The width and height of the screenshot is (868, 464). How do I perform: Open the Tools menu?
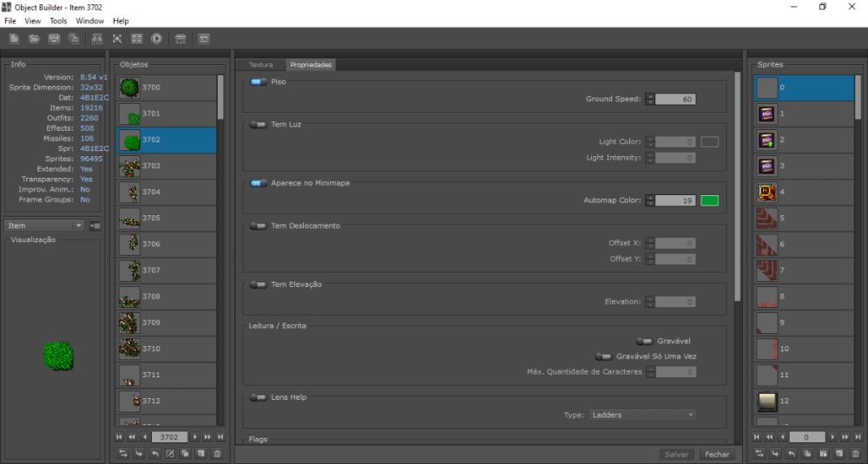(x=58, y=21)
